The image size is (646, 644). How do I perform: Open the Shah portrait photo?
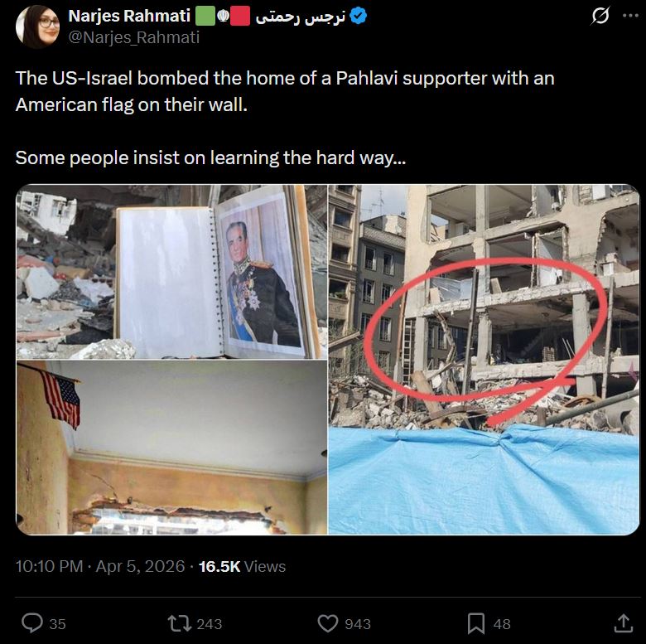click(x=171, y=272)
